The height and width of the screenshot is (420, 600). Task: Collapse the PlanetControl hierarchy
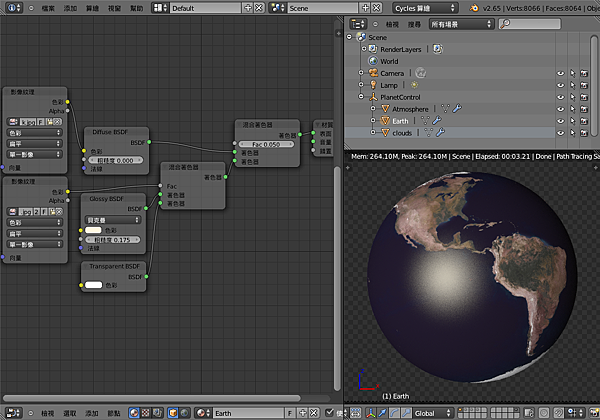(x=361, y=97)
